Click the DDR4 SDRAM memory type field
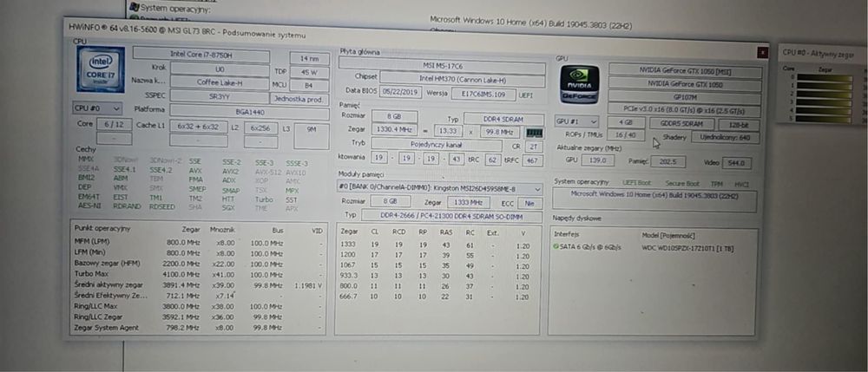Image resolution: width=868 pixels, height=372 pixels. click(x=503, y=119)
